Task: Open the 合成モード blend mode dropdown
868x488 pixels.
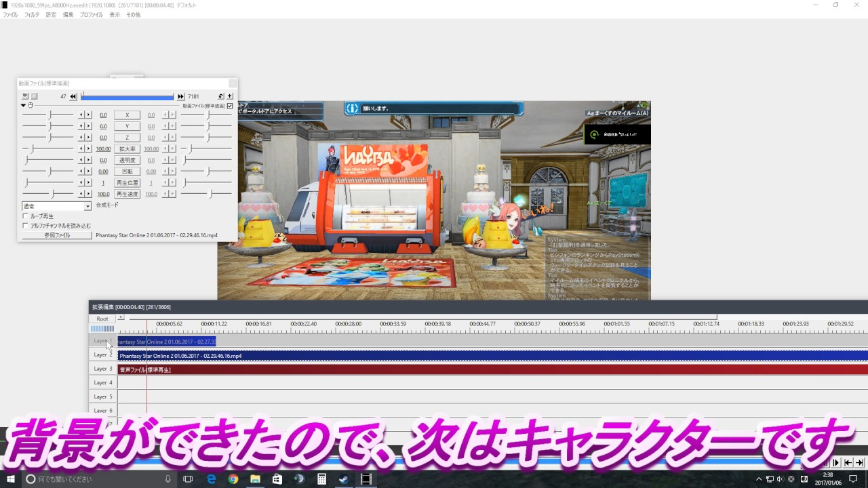Action: tap(56, 206)
